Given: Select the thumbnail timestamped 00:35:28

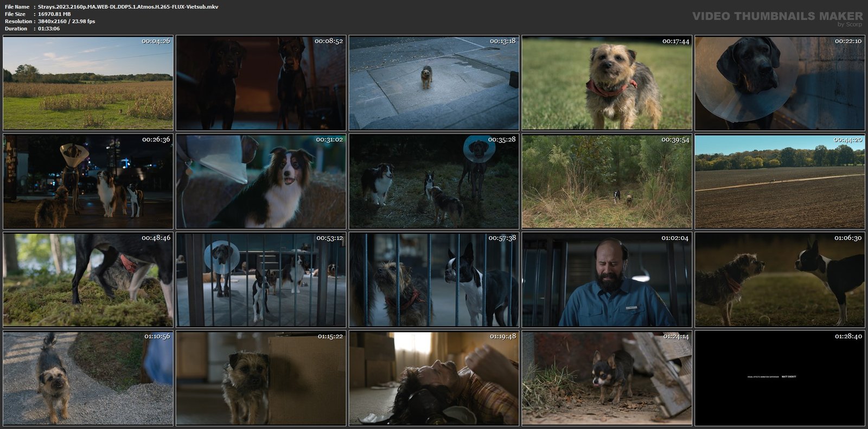Looking at the screenshot, I should pyautogui.click(x=434, y=181).
